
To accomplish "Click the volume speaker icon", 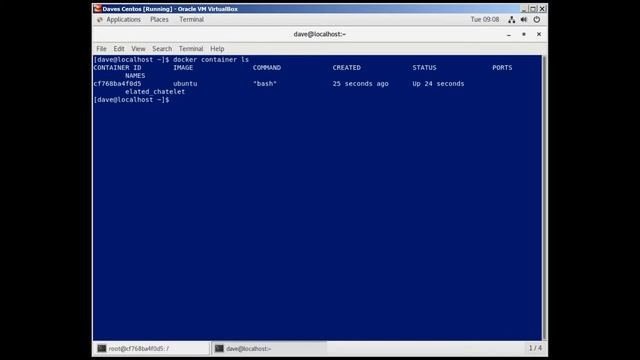I will (x=524, y=20).
